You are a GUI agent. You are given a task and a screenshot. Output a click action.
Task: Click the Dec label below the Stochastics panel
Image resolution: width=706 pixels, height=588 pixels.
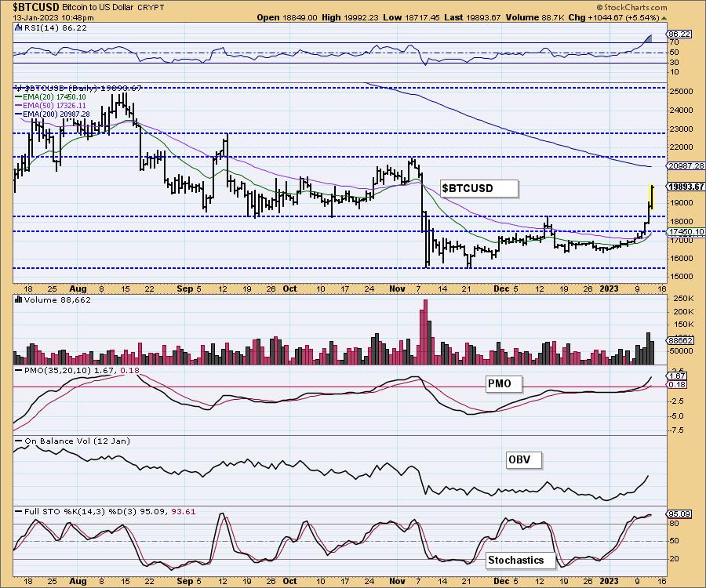coord(501,581)
